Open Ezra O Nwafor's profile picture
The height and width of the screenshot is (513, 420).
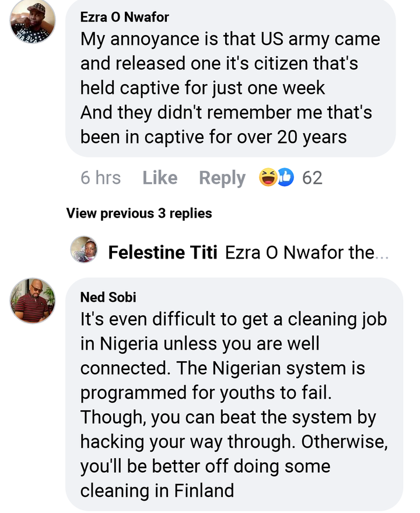click(x=33, y=22)
